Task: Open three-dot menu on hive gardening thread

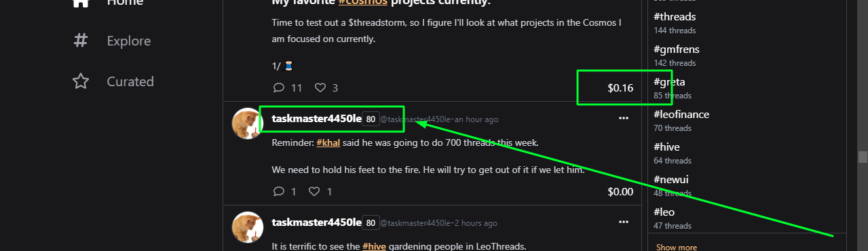Action: point(624,222)
